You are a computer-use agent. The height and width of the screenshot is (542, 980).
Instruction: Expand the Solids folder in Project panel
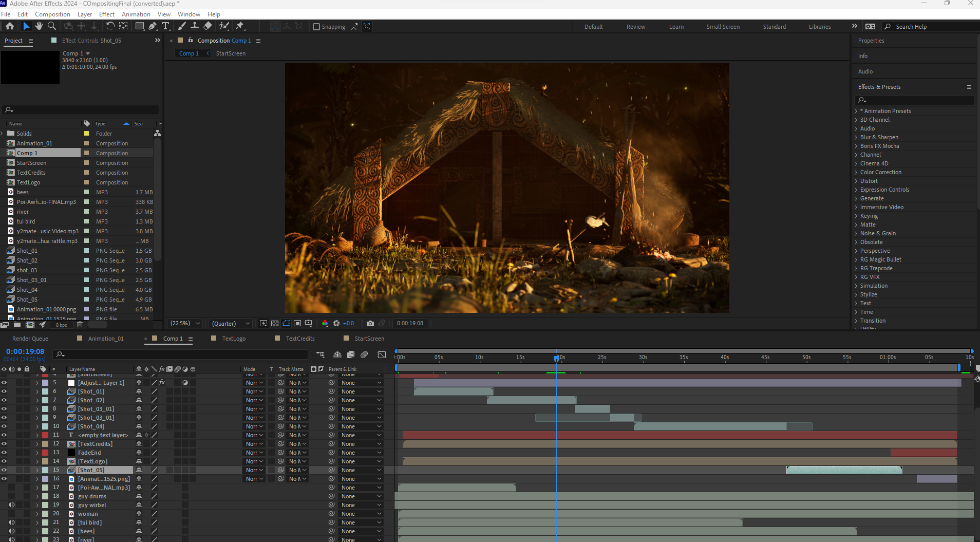(3, 134)
